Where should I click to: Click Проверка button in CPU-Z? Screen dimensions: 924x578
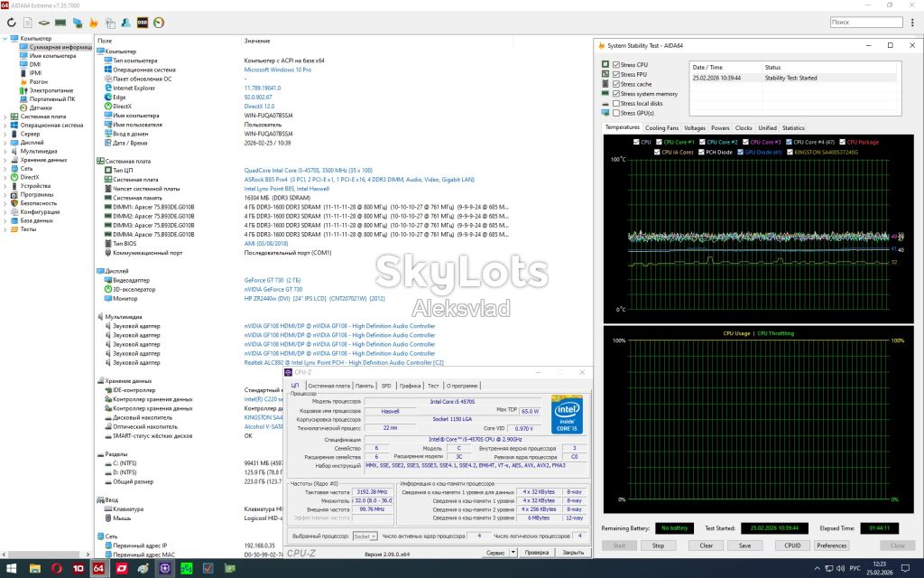tap(537, 553)
